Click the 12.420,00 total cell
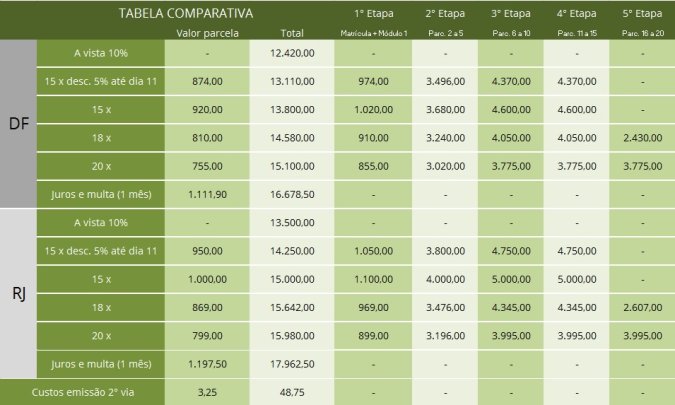 click(293, 52)
